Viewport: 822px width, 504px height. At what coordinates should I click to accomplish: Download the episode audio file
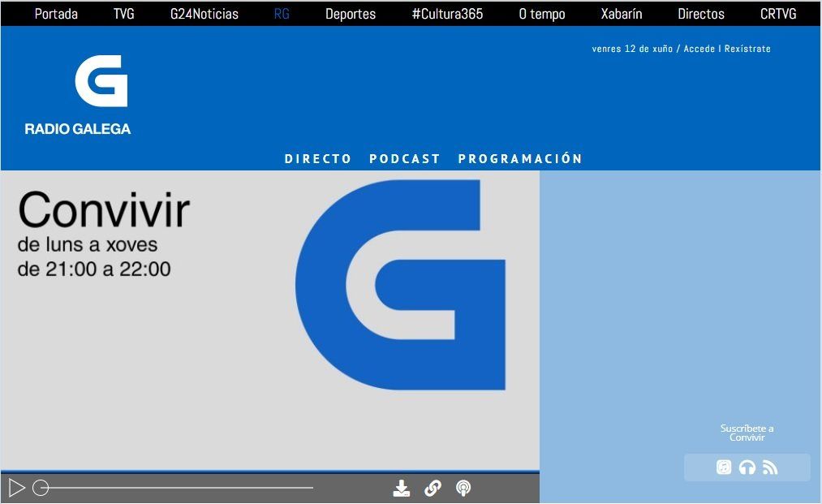click(x=402, y=489)
